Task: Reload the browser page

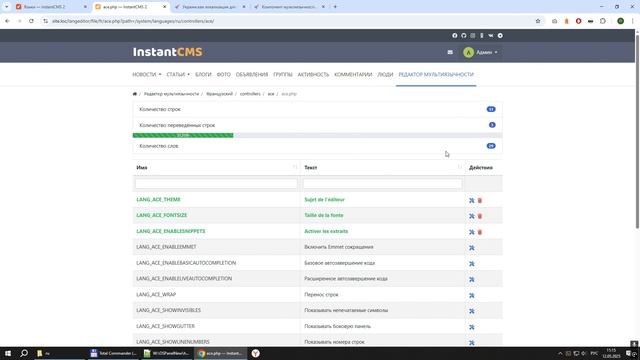Action: (x=31, y=21)
